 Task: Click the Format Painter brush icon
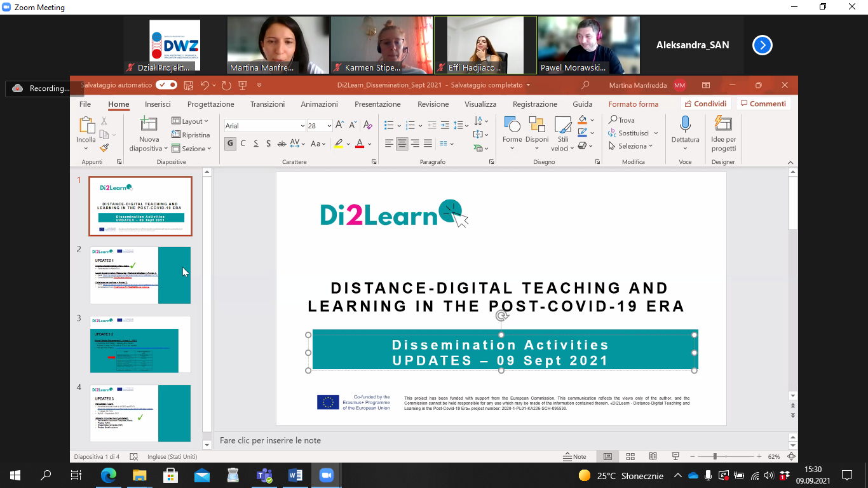coord(104,147)
